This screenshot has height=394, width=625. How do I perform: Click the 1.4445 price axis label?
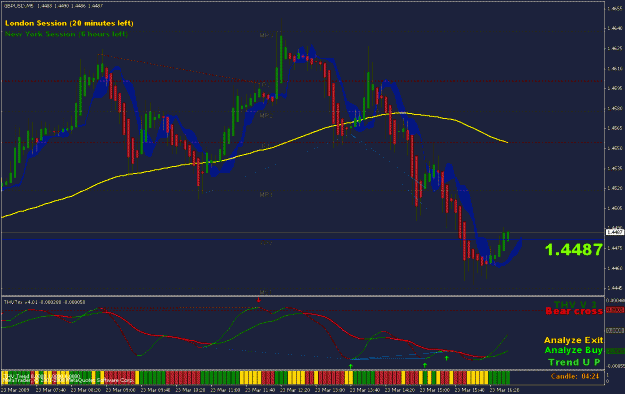[614, 288]
